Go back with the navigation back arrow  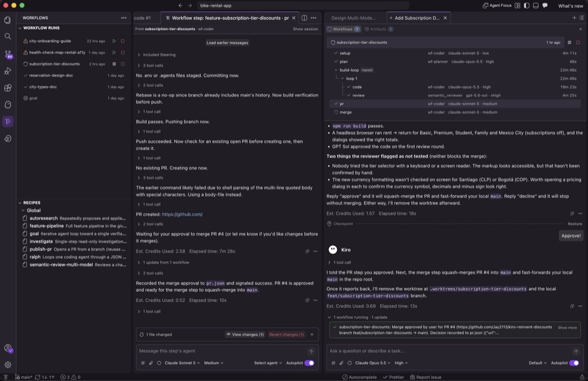[x=180, y=5]
